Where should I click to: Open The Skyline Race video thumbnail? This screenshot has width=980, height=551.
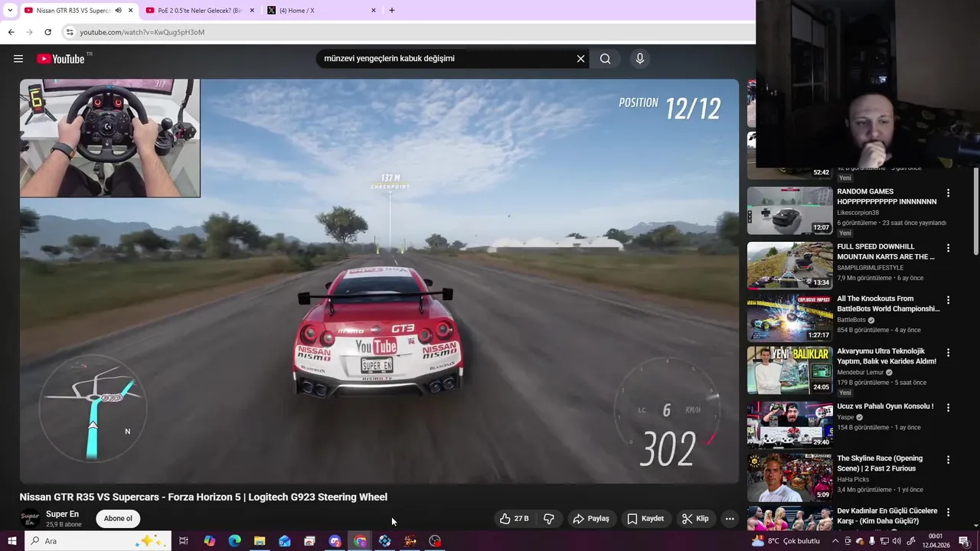point(789,477)
